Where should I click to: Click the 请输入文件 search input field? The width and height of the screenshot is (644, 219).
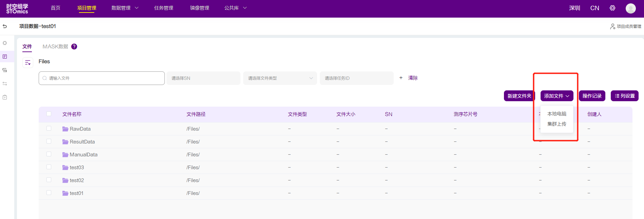(x=102, y=78)
